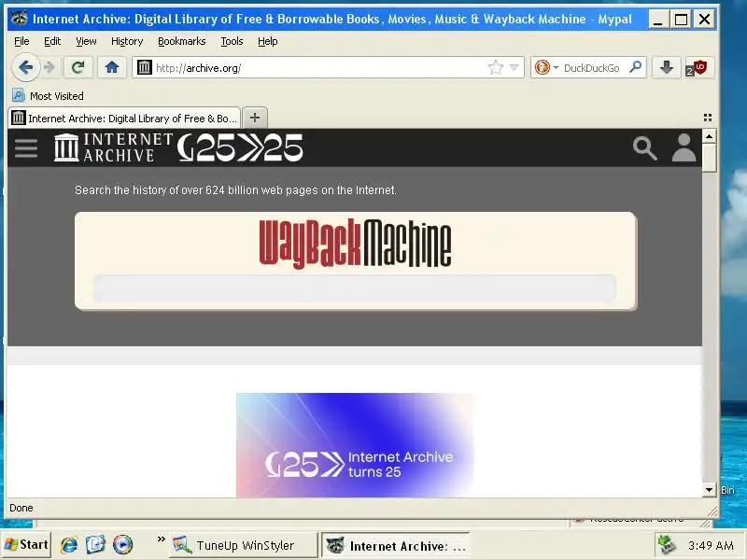This screenshot has height=560, width=747.
Task: Expand the quick launch overflow chevron
Action: [161, 539]
